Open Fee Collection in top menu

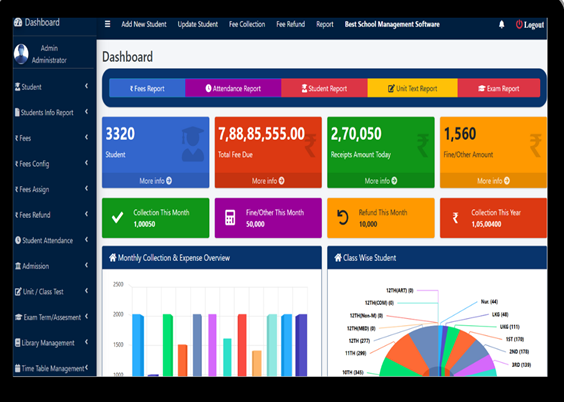point(247,24)
